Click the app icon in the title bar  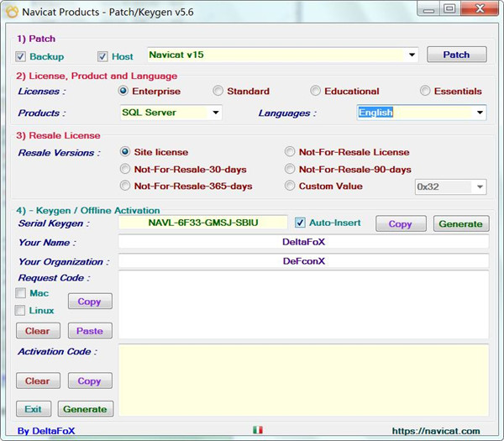pos(13,10)
